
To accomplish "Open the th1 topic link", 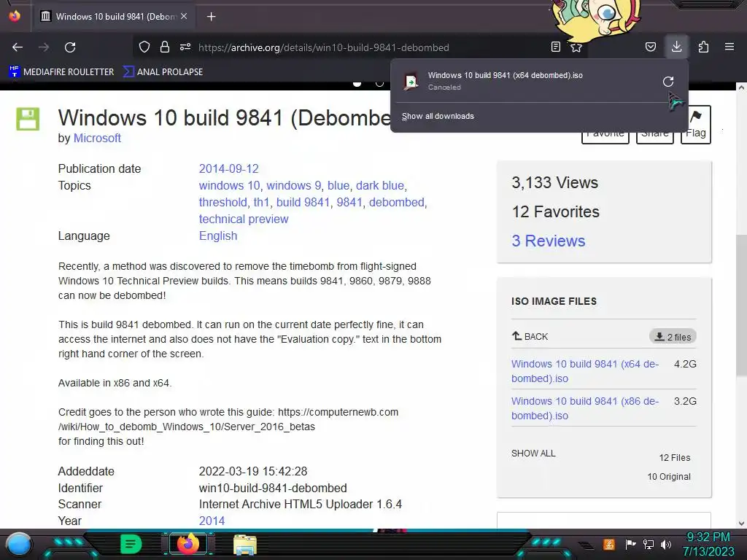I will [x=262, y=202].
